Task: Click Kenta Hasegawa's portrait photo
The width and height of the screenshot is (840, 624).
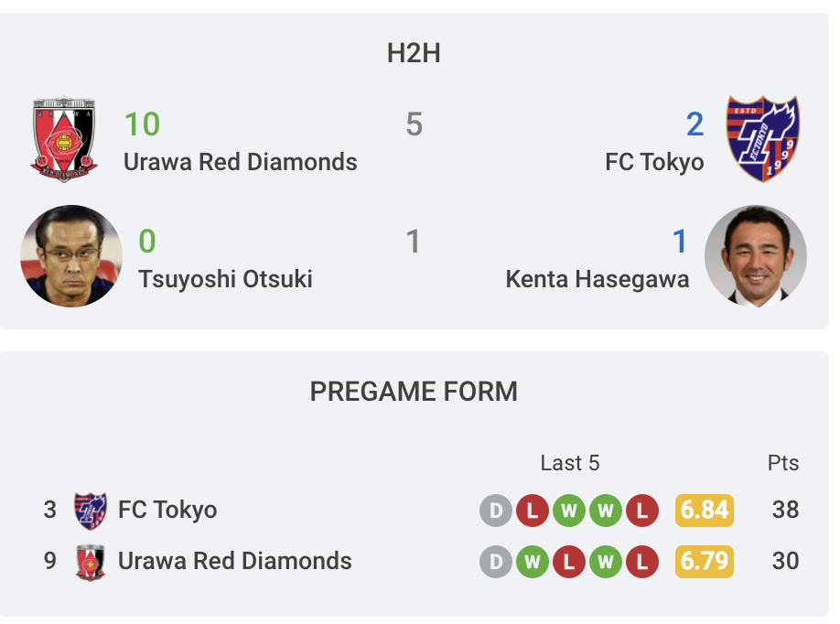Action: [756, 256]
